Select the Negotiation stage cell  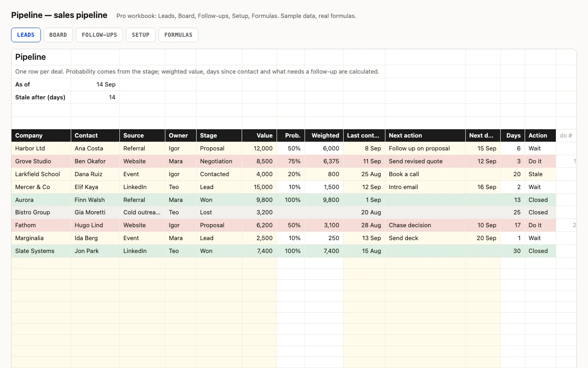point(219,161)
